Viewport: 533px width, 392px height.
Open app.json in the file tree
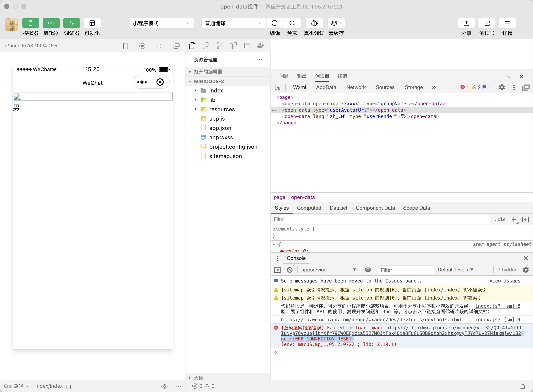220,128
